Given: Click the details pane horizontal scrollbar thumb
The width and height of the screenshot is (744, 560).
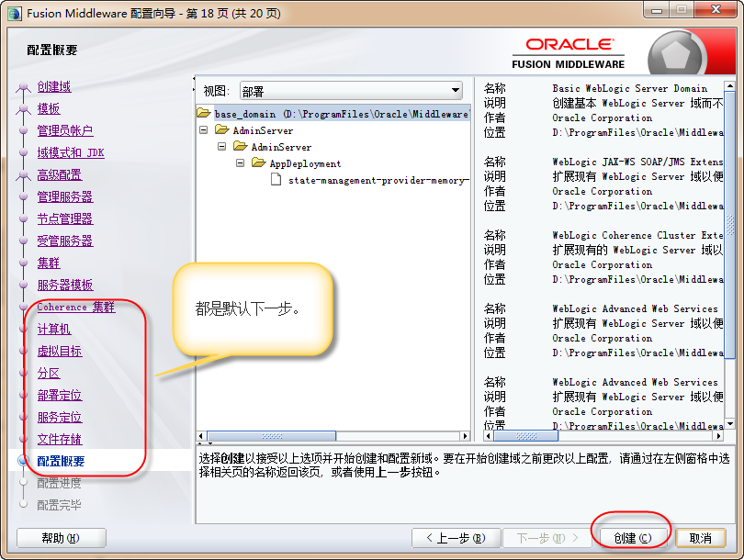Looking at the screenshot, I should click(x=525, y=436).
